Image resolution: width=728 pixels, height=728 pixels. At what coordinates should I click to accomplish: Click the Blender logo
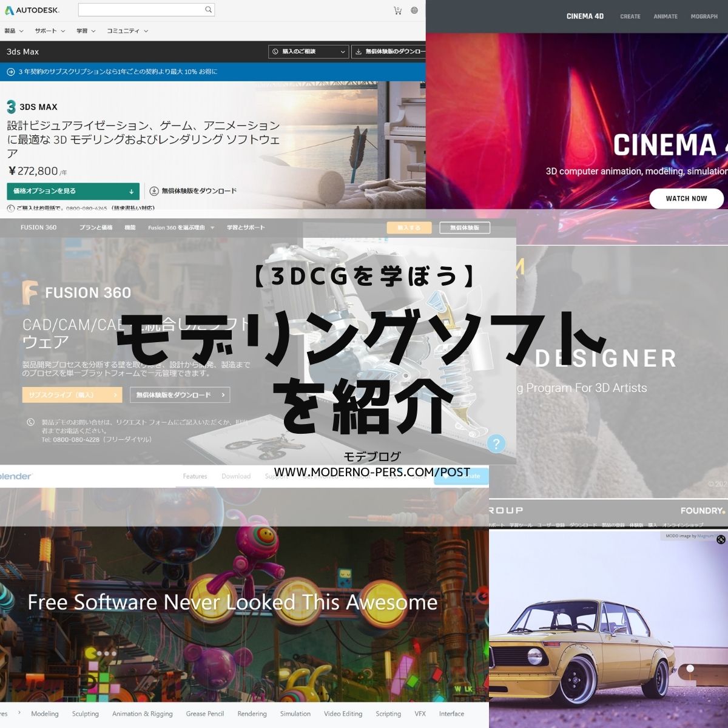(x=16, y=476)
